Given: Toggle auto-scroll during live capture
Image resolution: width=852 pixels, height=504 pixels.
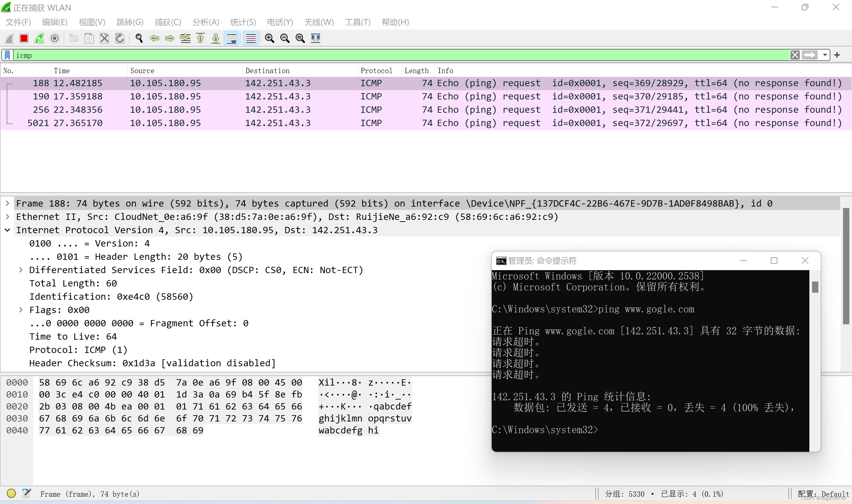Looking at the screenshot, I should pyautogui.click(x=232, y=38).
